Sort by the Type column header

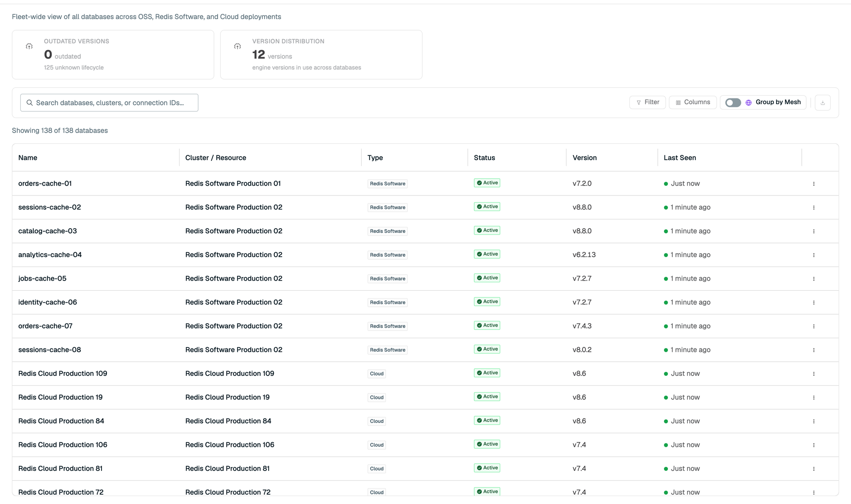click(x=375, y=158)
